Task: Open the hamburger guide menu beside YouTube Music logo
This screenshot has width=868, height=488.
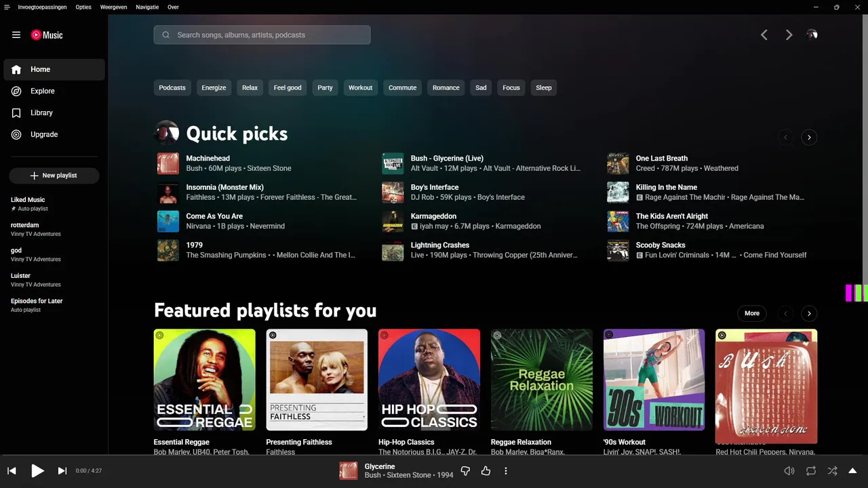Action: 16,35
